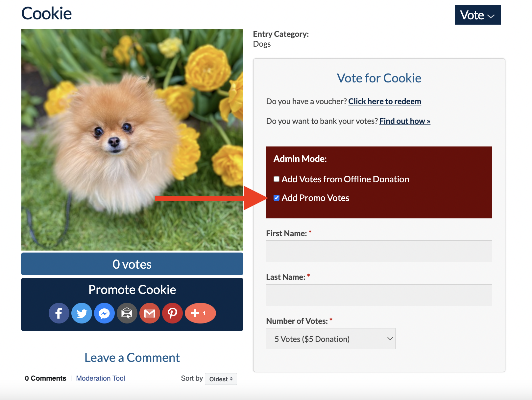Click the email envelope share icon
Screen dimensions: 532x400
pos(127,313)
